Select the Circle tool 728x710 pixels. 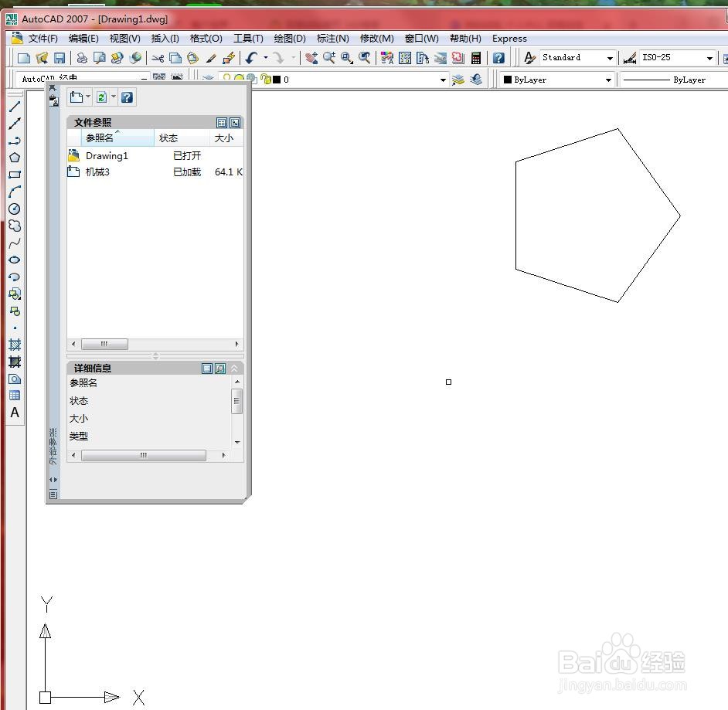click(15, 209)
